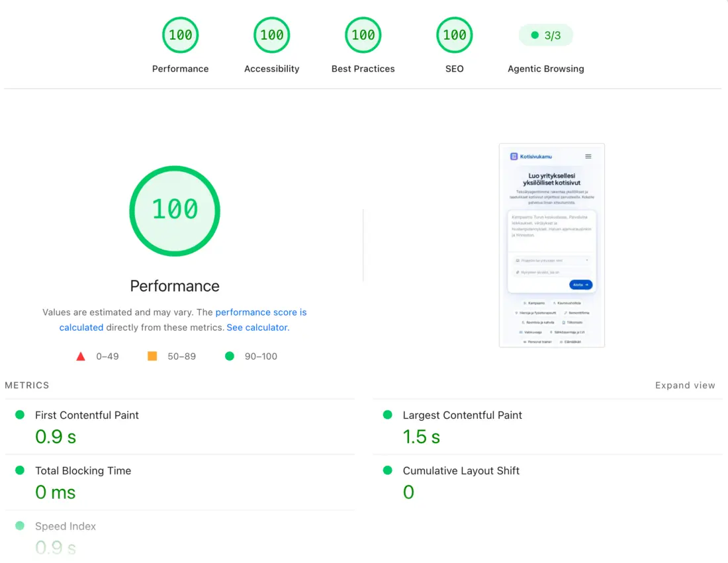
Task: Click the METRICS section heading
Action: click(27, 385)
